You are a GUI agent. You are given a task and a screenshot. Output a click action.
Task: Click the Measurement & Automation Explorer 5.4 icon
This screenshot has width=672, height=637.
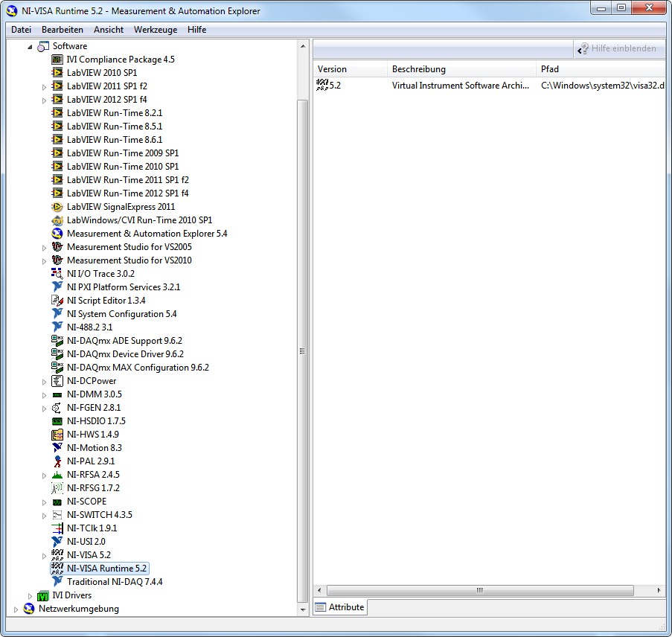pos(57,233)
